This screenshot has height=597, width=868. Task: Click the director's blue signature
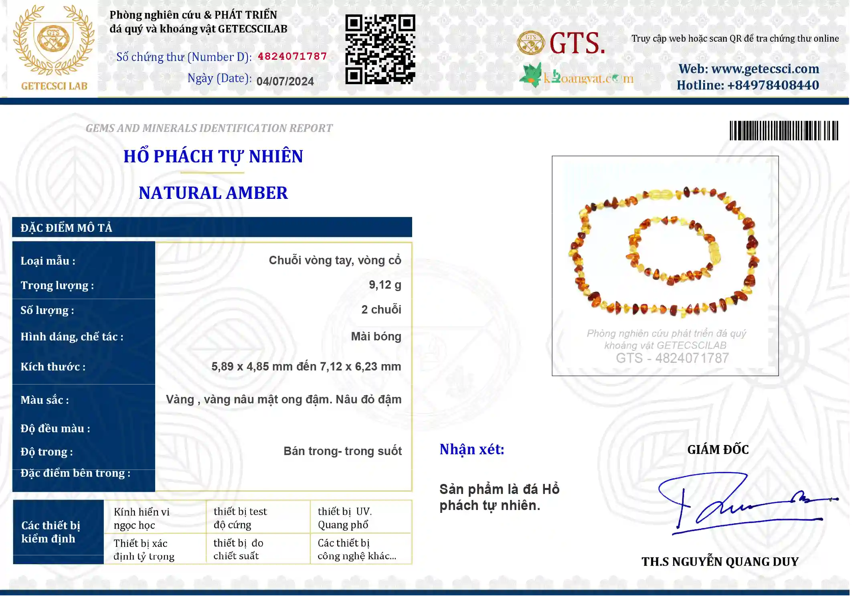click(748, 504)
